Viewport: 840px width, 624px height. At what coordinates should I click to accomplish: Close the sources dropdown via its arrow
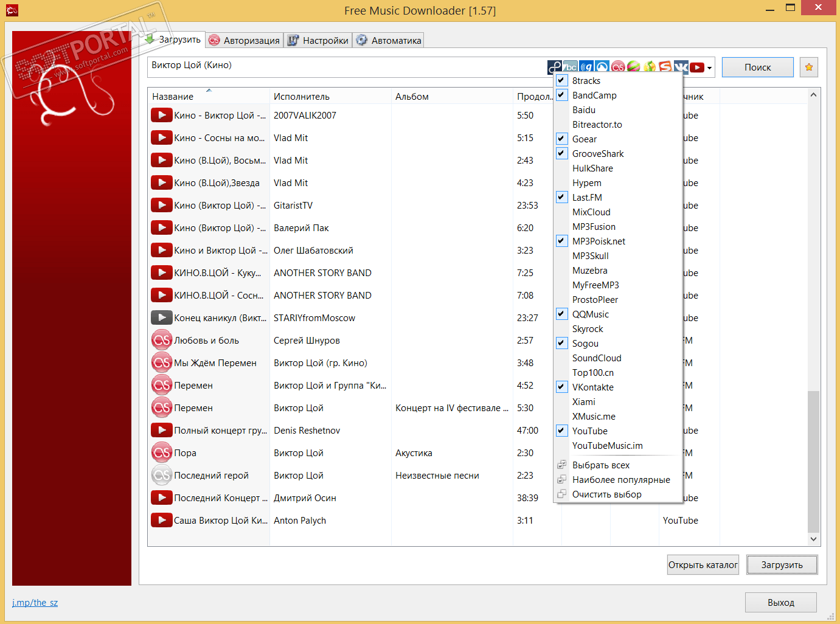[x=710, y=68]
